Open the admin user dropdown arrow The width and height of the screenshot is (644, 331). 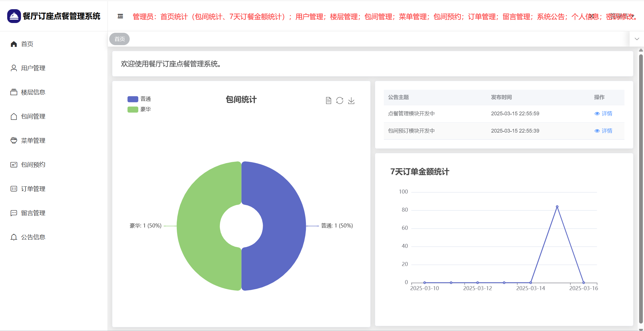(x=632, y=16)
